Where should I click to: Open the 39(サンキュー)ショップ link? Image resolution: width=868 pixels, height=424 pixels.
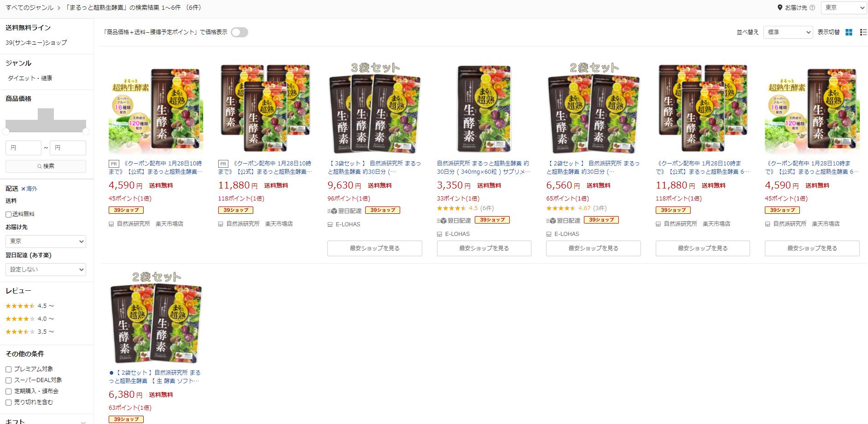(36, 42)
